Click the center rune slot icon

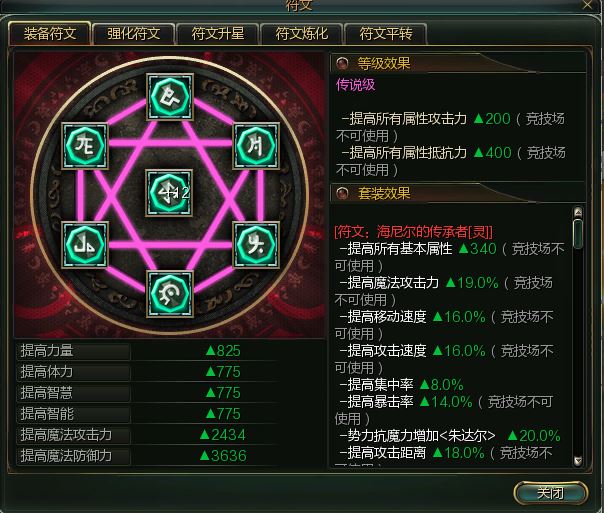click(169, 193)
